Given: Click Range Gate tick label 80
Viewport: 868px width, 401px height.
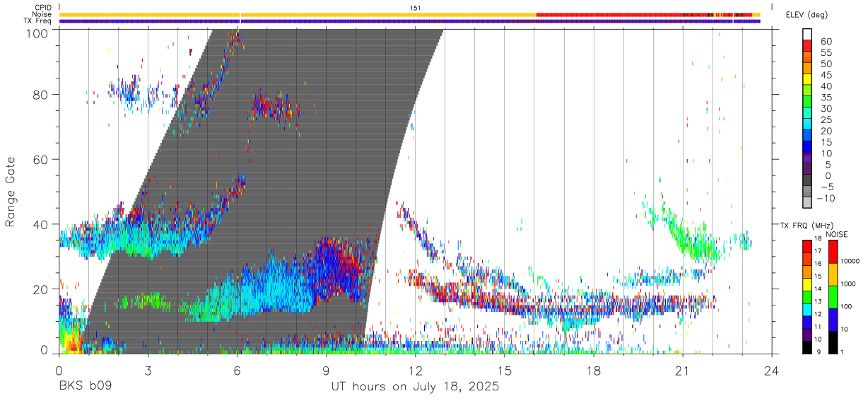Looking at the screenshot, I should (40, 95).
